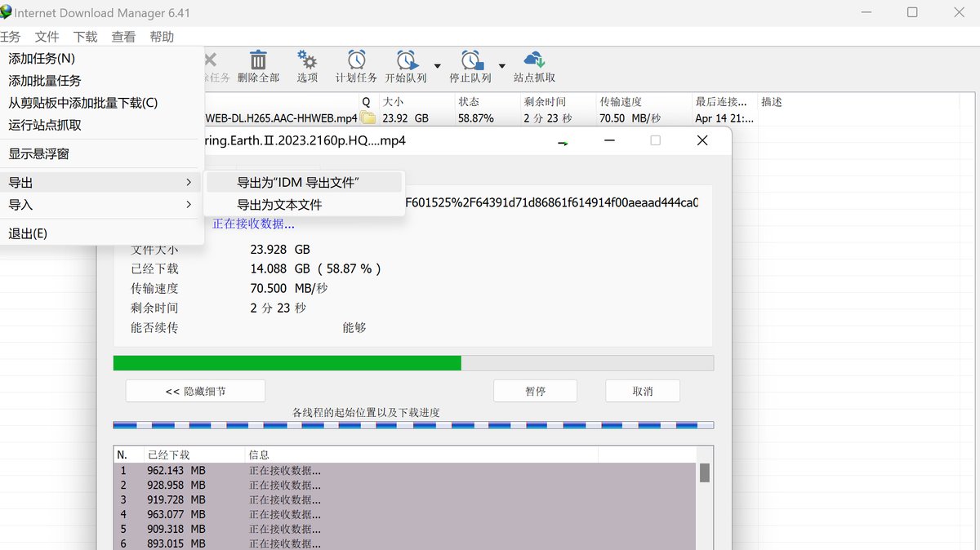
Task: Open the 查看 menu
Action: (x=123, y=37)
